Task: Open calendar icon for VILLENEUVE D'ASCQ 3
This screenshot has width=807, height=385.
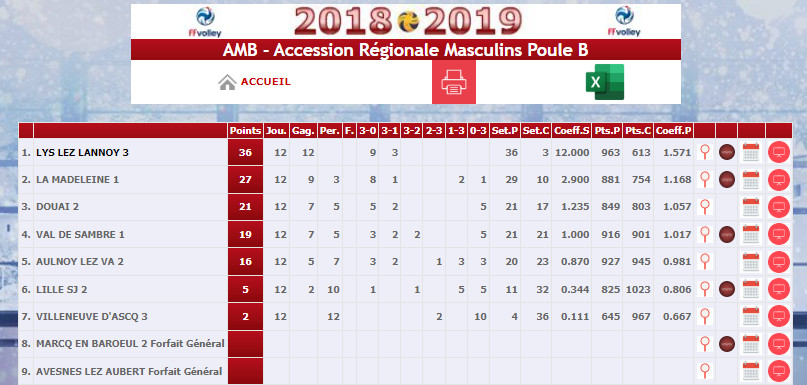Action: (x=751, y=316)
